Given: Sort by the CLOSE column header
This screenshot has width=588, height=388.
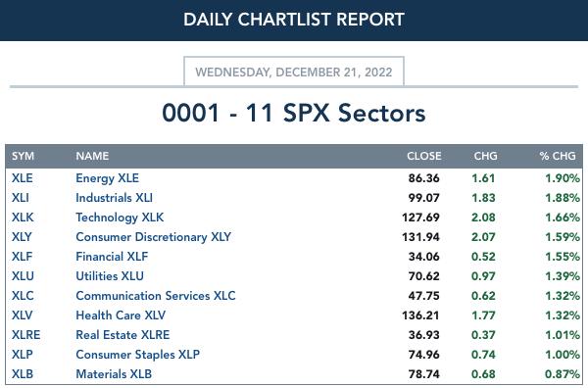Looking at the screenshot, I should 424,156.
